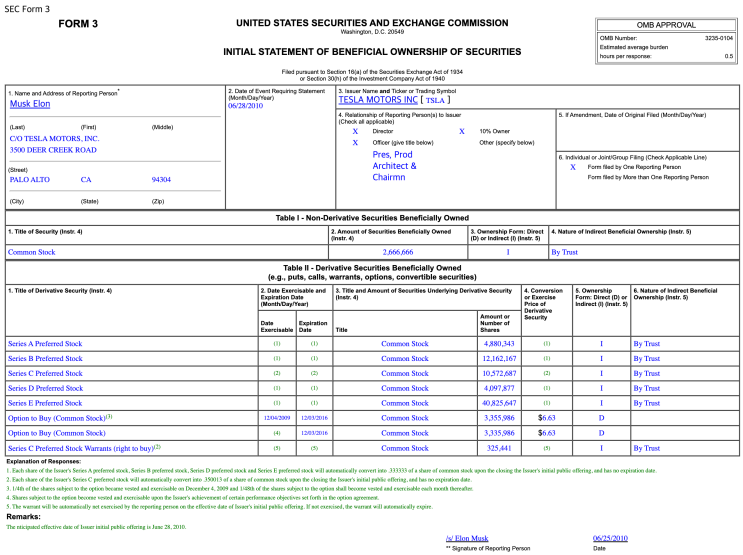Click the '94304' zip code value

click(x=161, y=180)
